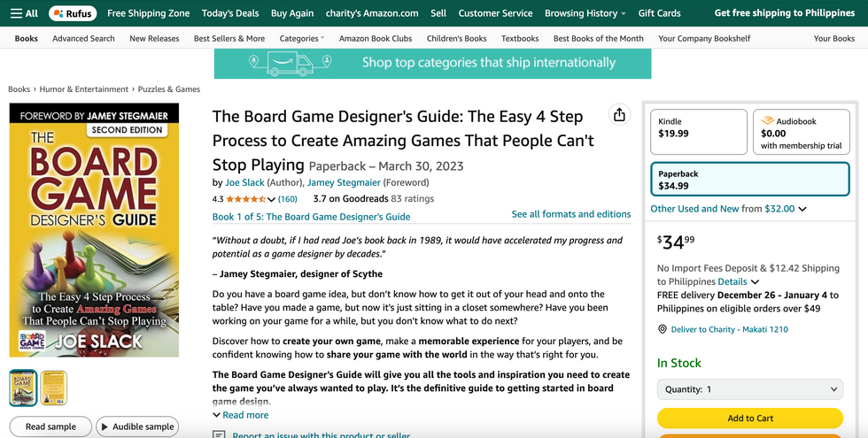Click the Add to Cart button
The width and height of the screenshot is (868, 438).
click(x=750, y=418)
